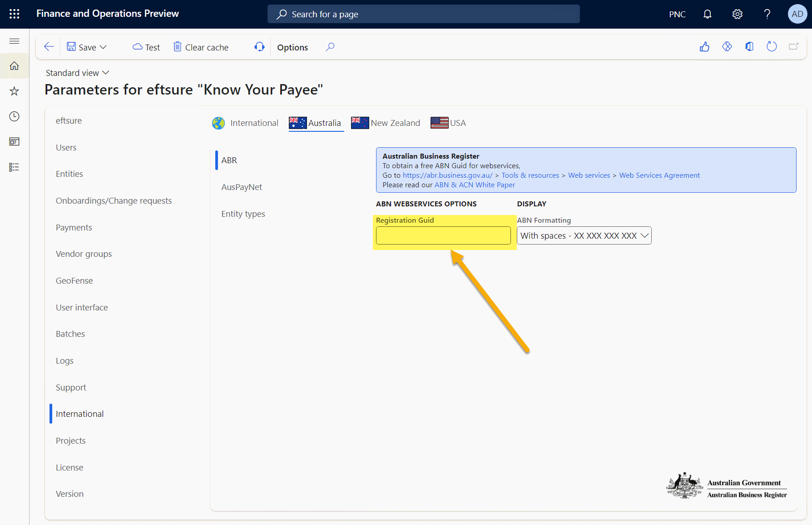Open the AD user account avatar

pyautogui.click(x=797, y=14)
